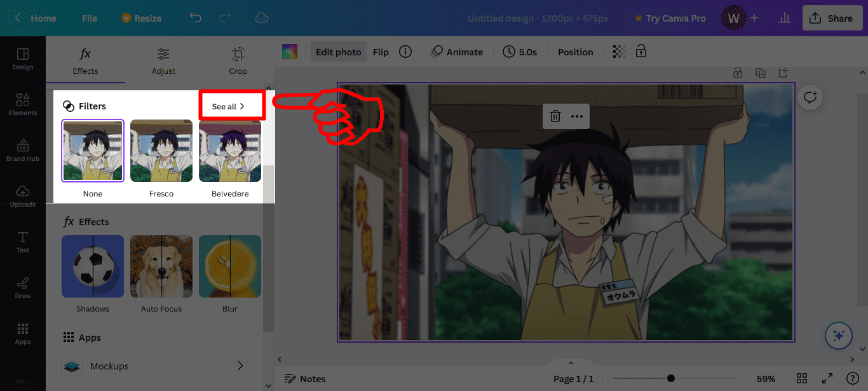
Task: Switch to the Effects tab
Action: pyautogui.click(x=85, y=61)
